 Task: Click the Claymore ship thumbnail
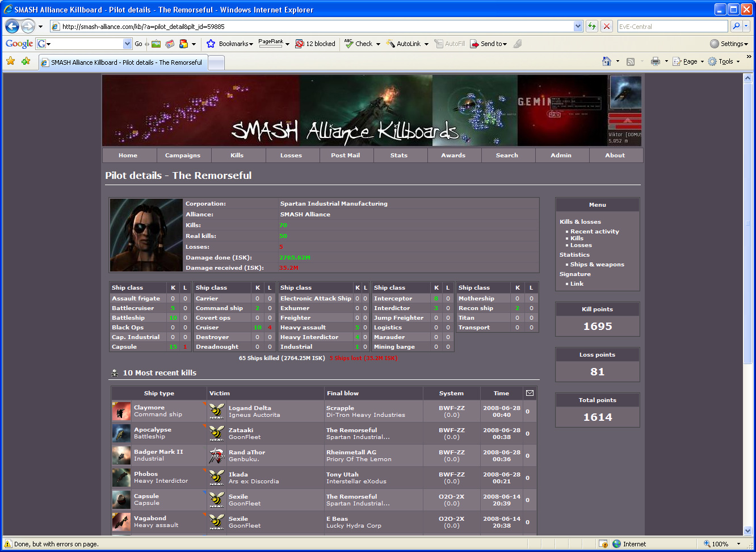click(x=121, y=411)
